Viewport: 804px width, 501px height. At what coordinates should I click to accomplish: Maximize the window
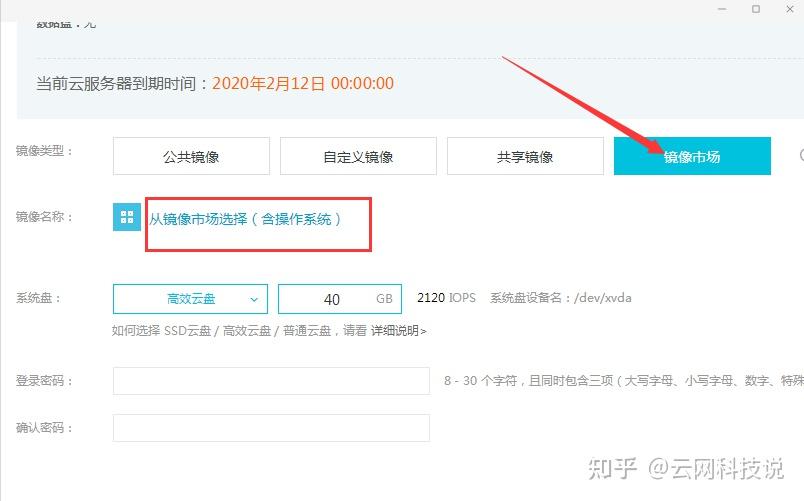[x=756, y=9]
